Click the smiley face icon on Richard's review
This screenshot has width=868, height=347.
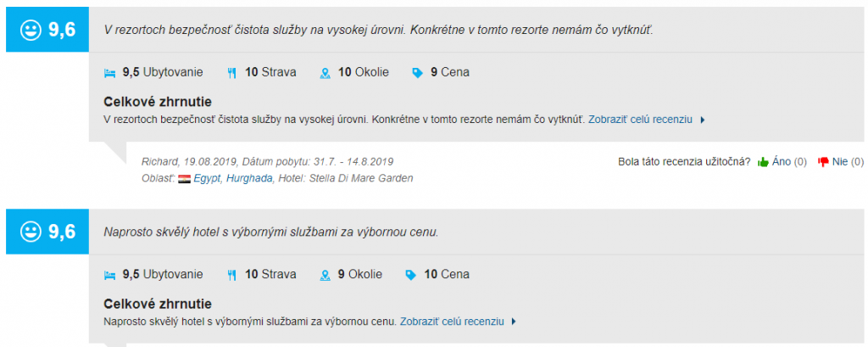point(31,30)
